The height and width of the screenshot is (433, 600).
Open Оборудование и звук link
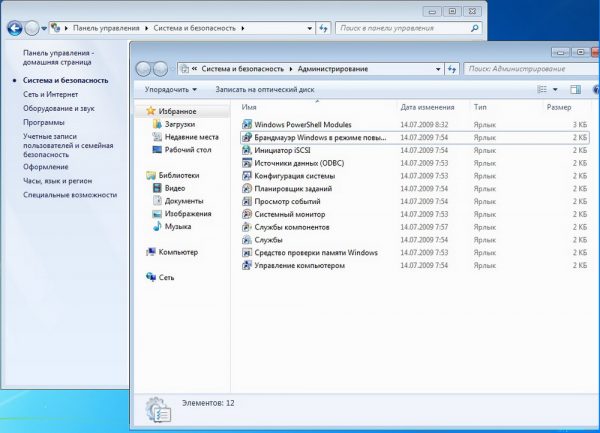tap(59, 107)
